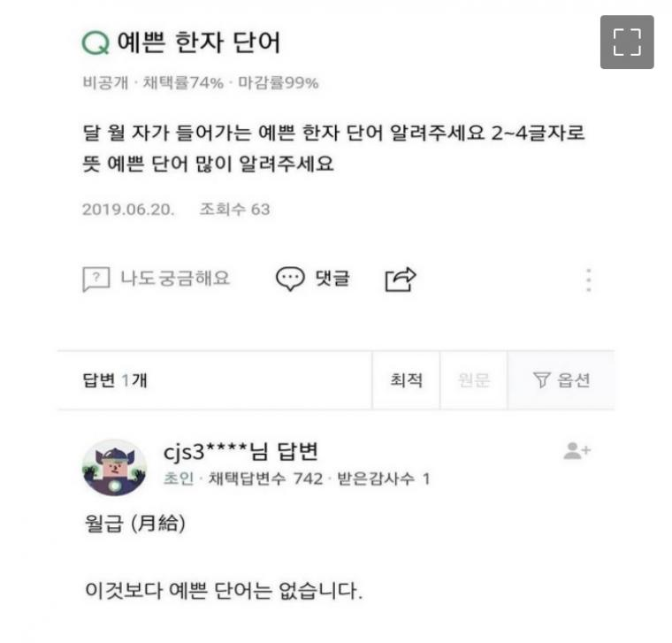
Task: Click the 댓글 comment label
Action: 332,279
